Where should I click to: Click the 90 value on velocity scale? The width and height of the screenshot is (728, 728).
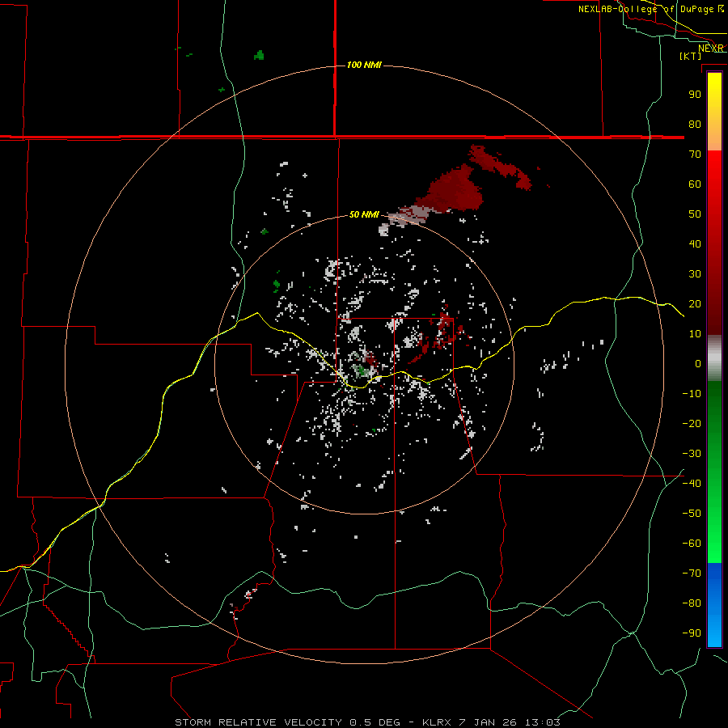(x=695, y=95)
